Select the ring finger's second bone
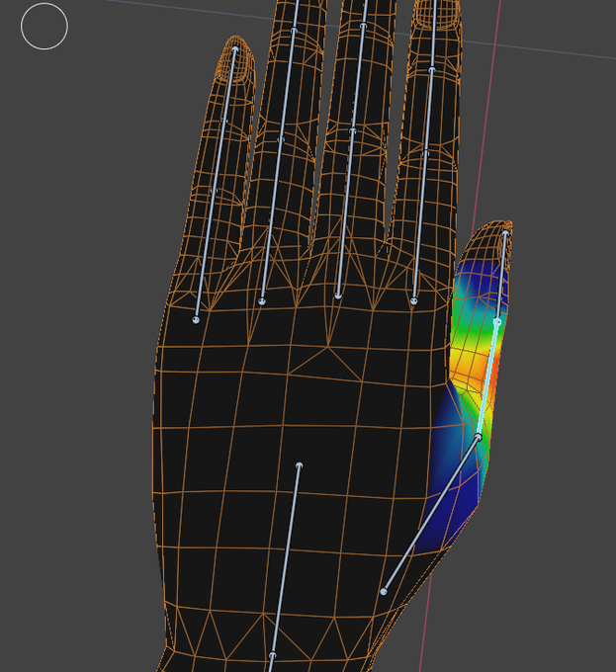This screenshot has height=672, width=616. point(287,85)
